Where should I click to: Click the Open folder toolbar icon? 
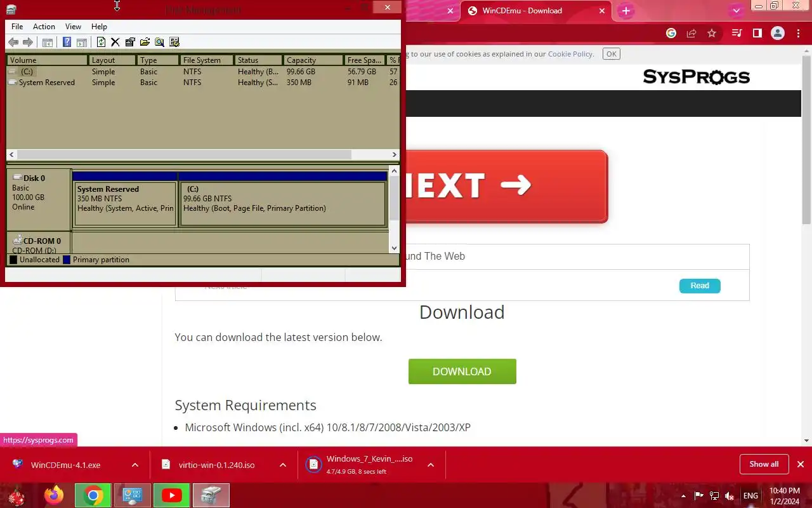click(x=145, y=42)
